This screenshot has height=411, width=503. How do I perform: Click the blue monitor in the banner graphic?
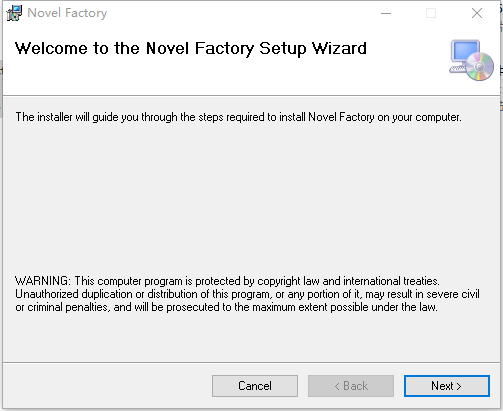(465, 51)
